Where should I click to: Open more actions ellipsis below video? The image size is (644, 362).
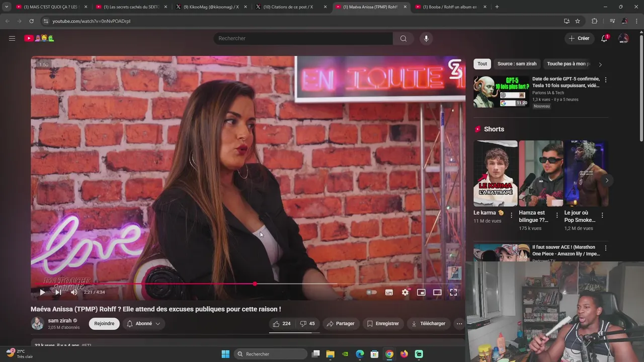[x=459, y=324]
